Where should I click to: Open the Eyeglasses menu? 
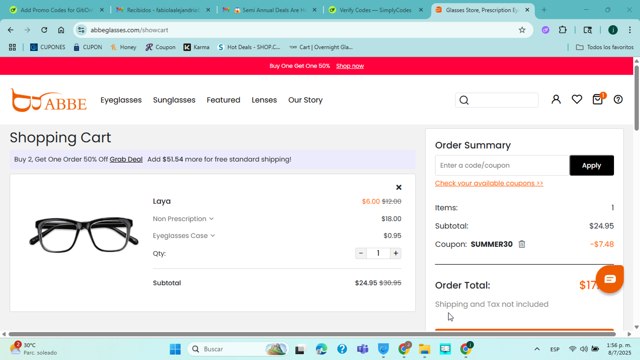(121, 100)
